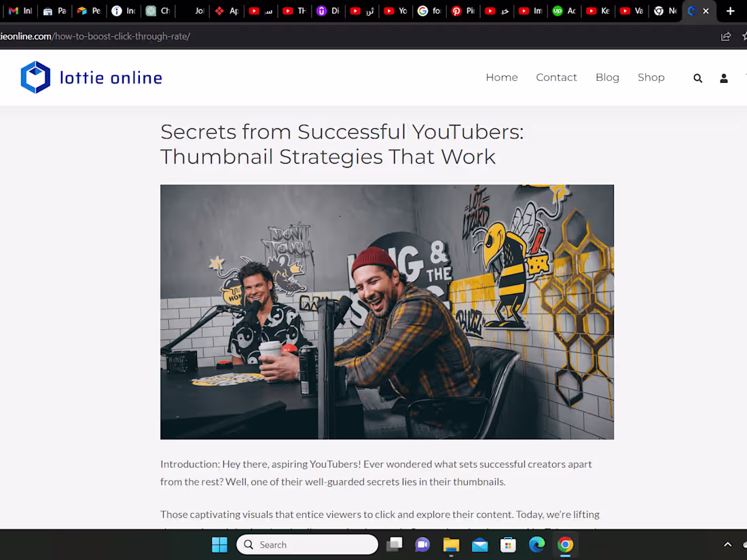The height and width of the screenshot is (560, 747).
Task: Open the user account icon
Action: [x=723, y=77]
